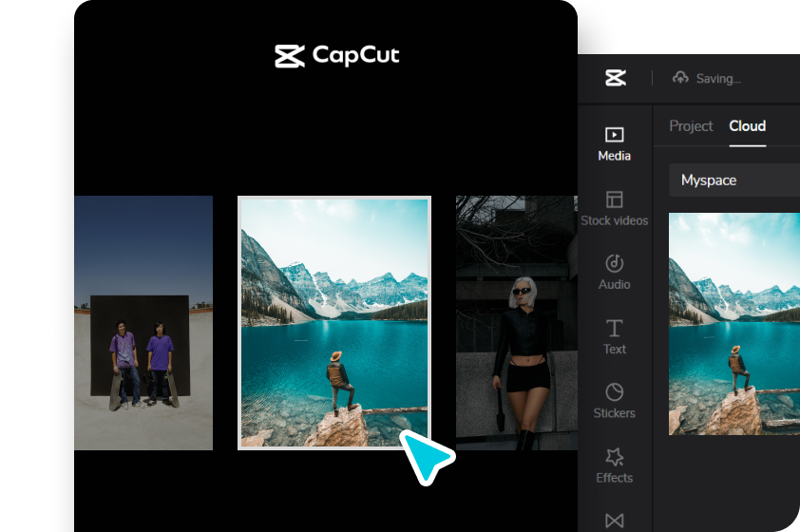
Task: Switch to the Project tab
Action: pos(691,126)
